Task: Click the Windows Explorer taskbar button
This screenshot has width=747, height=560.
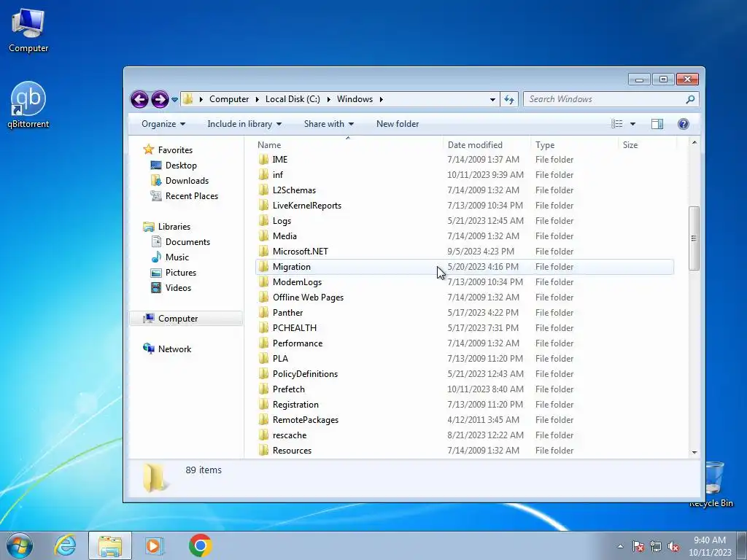Action: coord(110,545)
